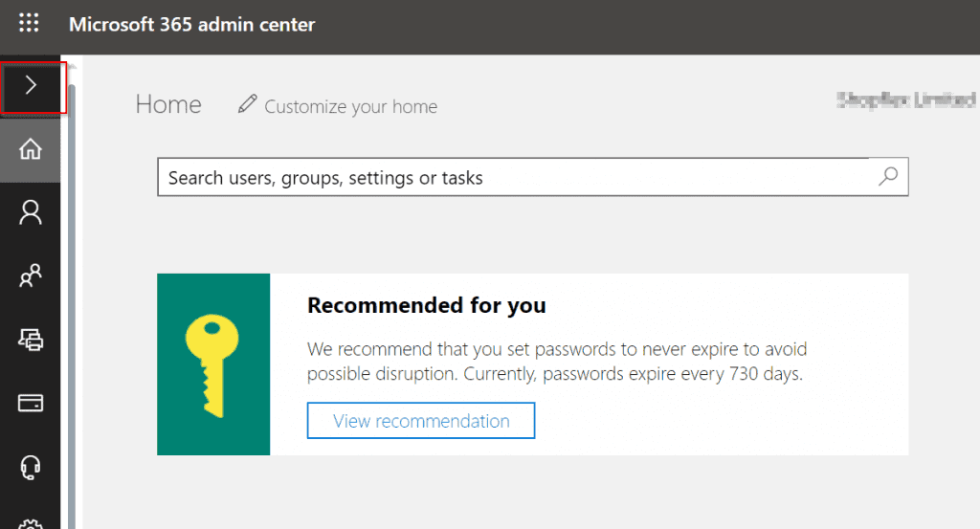Open Resources icon in sidebar
Viewport: 980px width, 529px height.
30,340
